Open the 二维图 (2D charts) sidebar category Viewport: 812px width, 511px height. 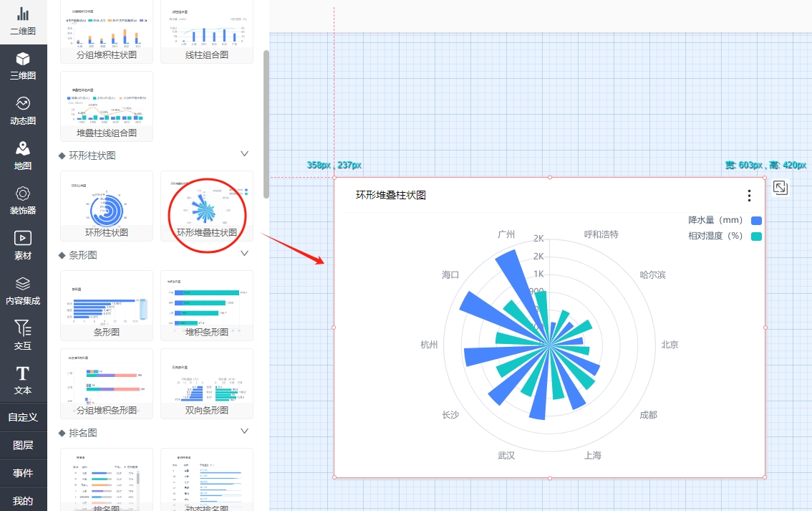(x=23, y=21)
